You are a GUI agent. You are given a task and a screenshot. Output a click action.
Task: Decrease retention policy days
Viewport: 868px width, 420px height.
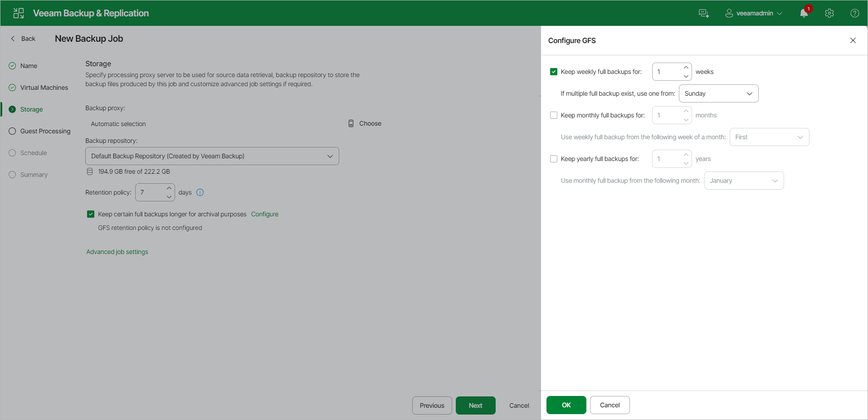[x=169, y=197]
